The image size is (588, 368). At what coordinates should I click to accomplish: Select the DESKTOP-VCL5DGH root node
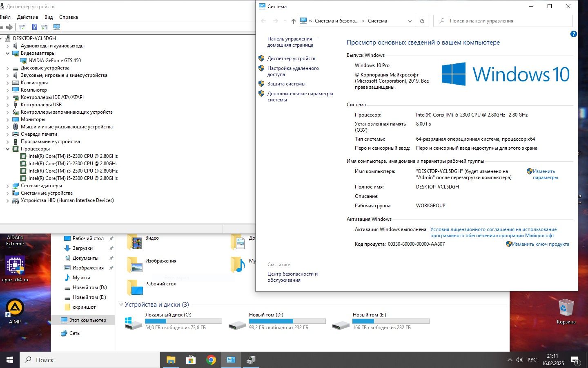34,38
